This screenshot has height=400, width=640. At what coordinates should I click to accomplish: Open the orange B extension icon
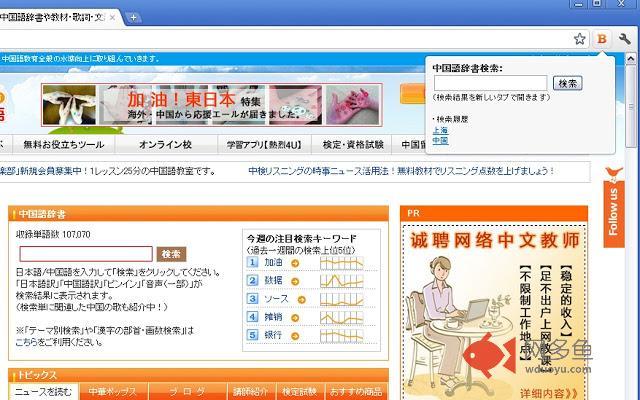(602, 39)
